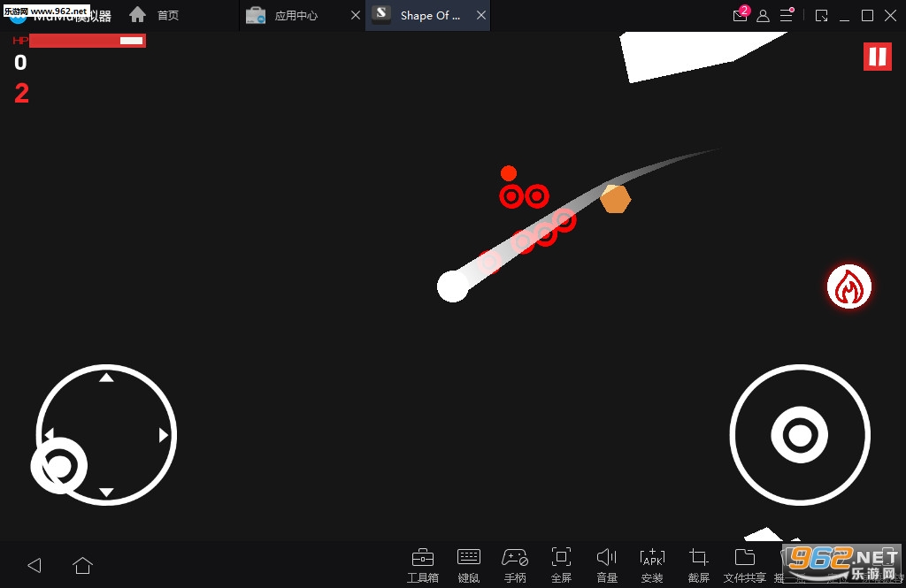This screenshot has width=906, height=588.
Task: Close the Shape Of tab
Action: click(x=481, y=16)
